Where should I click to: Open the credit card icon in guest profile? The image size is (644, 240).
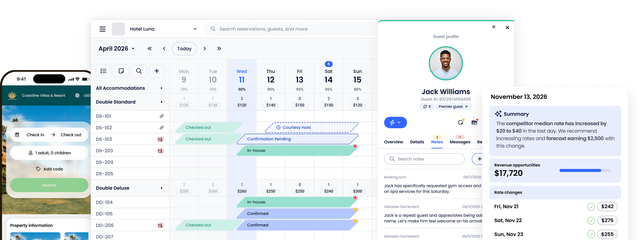pos(474,122)
